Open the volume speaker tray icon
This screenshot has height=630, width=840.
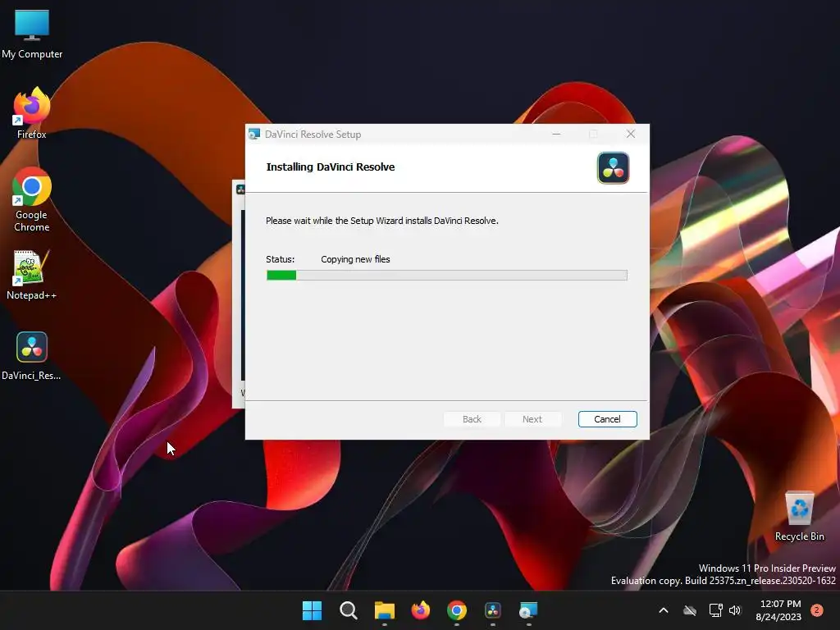735,610
